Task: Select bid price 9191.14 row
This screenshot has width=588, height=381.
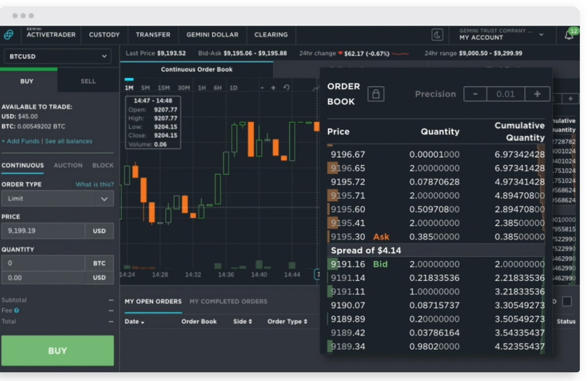Action: point(436,278)
